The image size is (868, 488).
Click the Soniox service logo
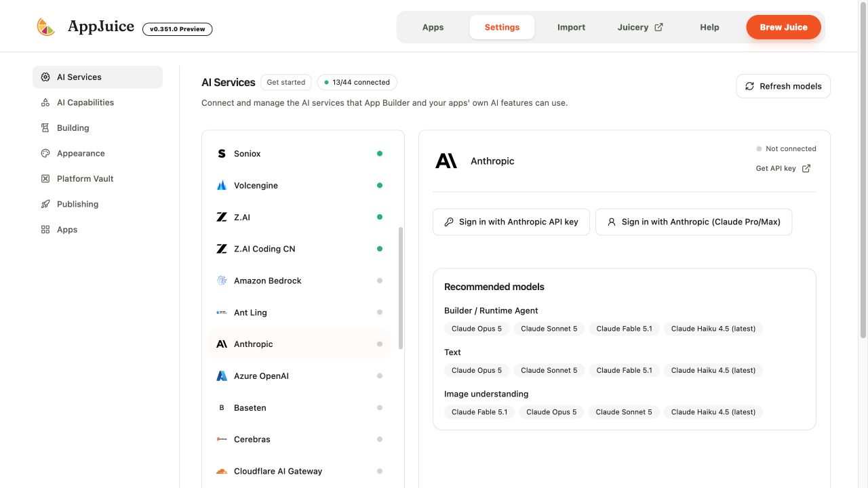click(222, 154)
